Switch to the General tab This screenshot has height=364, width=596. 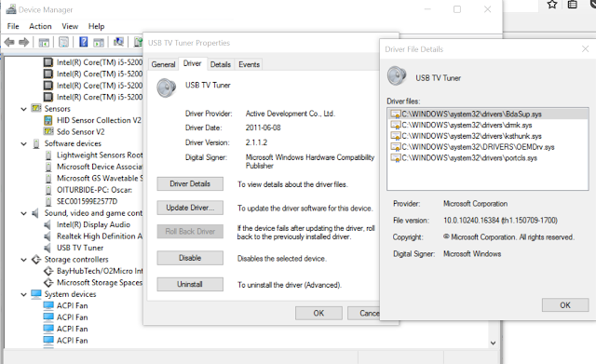click(x=164, y=64)
